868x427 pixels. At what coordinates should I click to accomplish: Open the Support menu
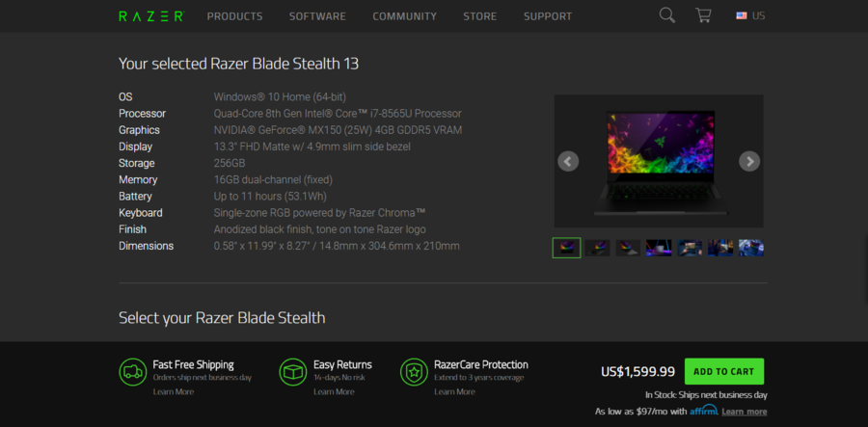click(x=548, y=16)
